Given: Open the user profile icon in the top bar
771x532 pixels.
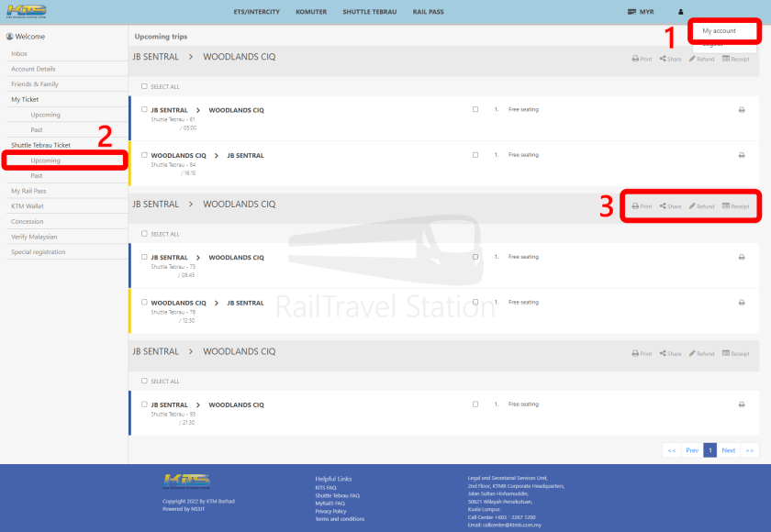Looking at the screenshot, I should pyautogui.click(x=680, y=12).
